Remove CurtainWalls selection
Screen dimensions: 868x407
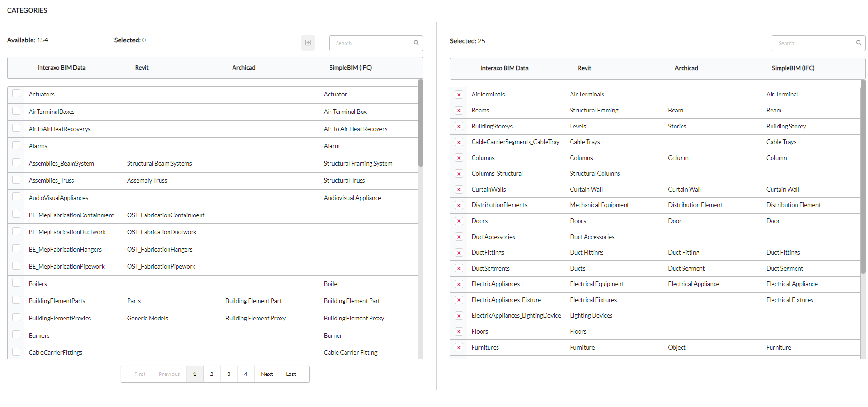pos(459,190)
